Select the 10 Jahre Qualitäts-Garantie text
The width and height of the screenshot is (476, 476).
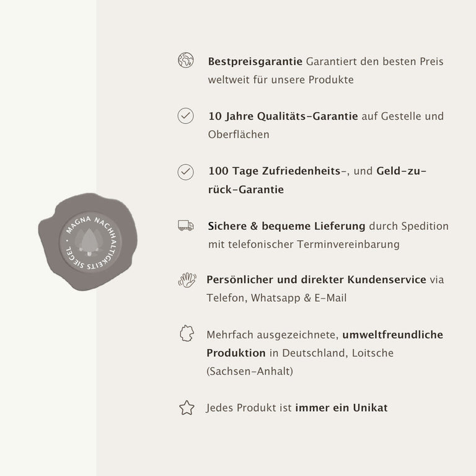(x=283, y=117)
